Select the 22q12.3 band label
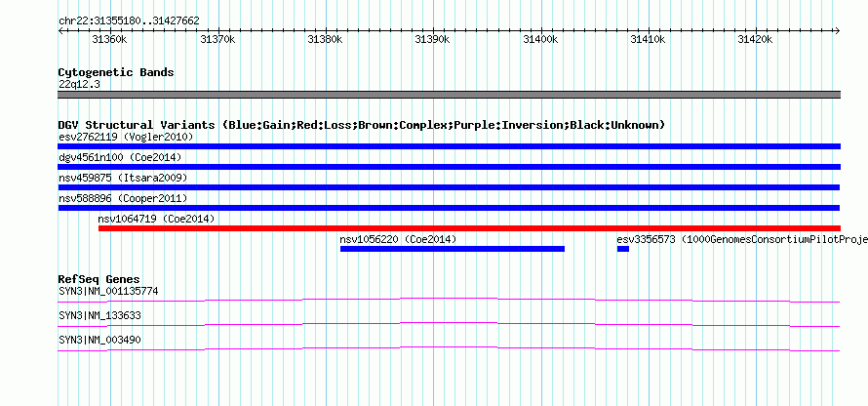The image size is (868, 406). (79, 85)
